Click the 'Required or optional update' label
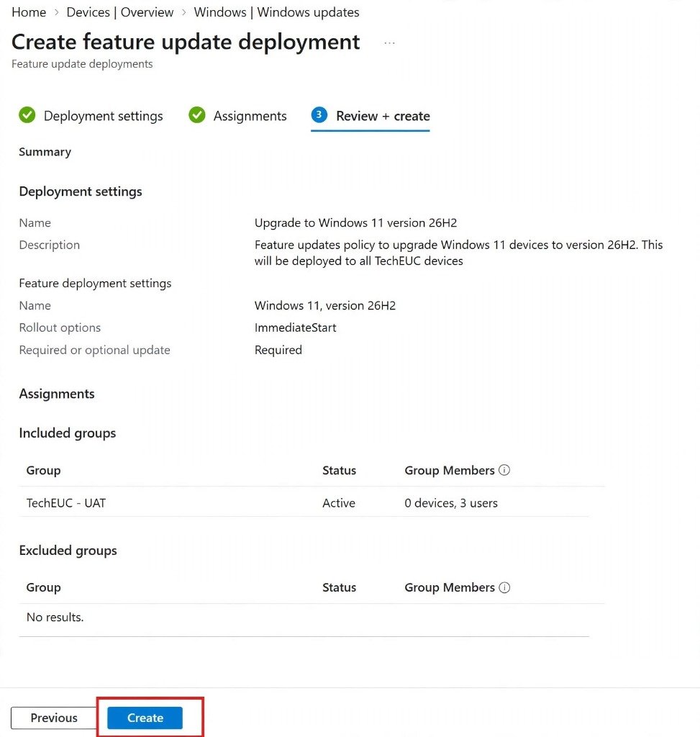The width and height of the screenshot is (700, 737). (x=94, y=351)
